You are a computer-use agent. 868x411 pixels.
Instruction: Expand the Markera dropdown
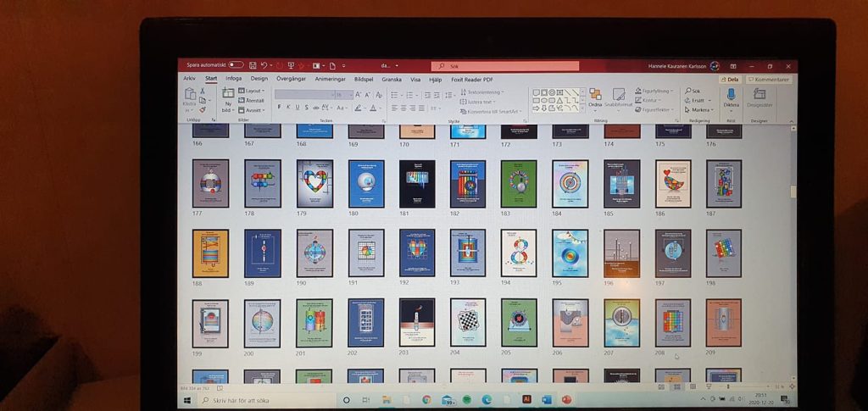click(700, 109)
